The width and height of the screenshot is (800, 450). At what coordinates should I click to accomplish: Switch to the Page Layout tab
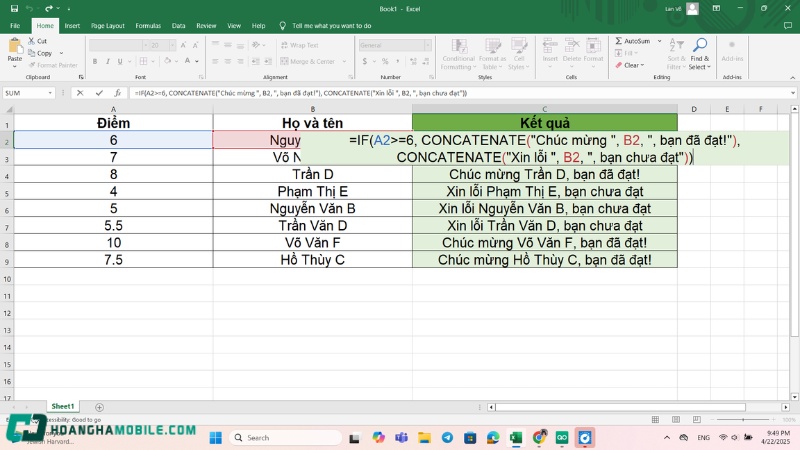point(108,26)
